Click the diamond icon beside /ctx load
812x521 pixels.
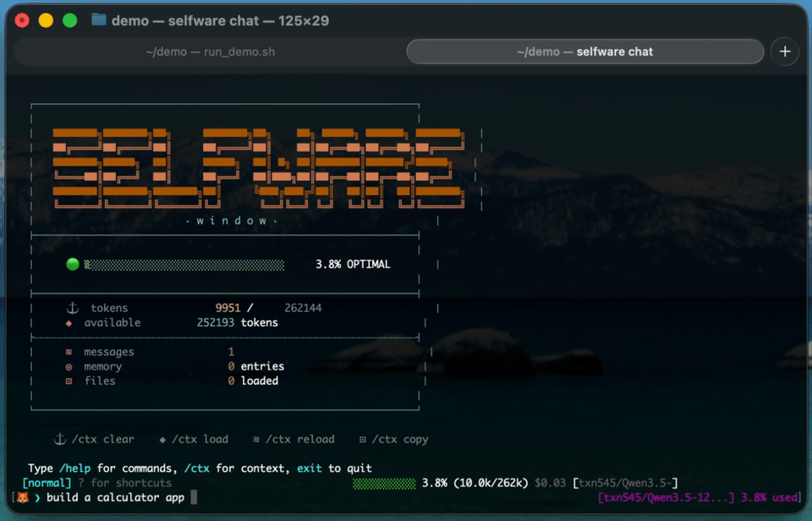(161, 439)
